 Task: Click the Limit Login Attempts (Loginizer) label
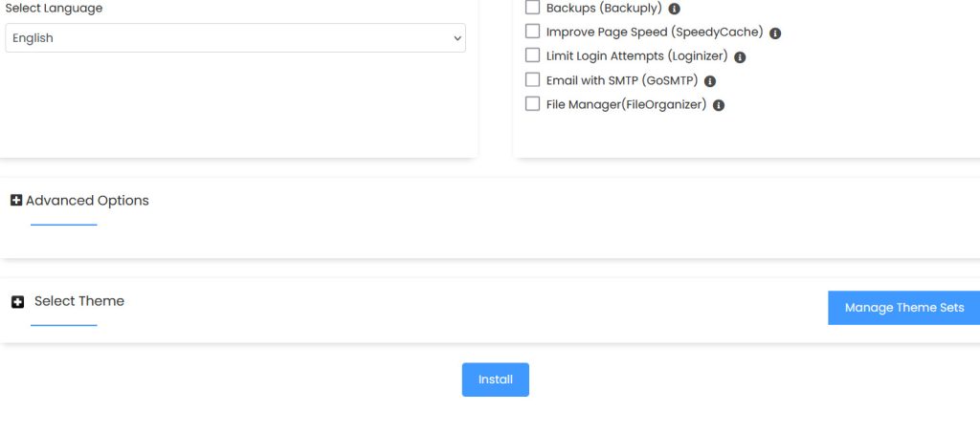pos(636,56)
